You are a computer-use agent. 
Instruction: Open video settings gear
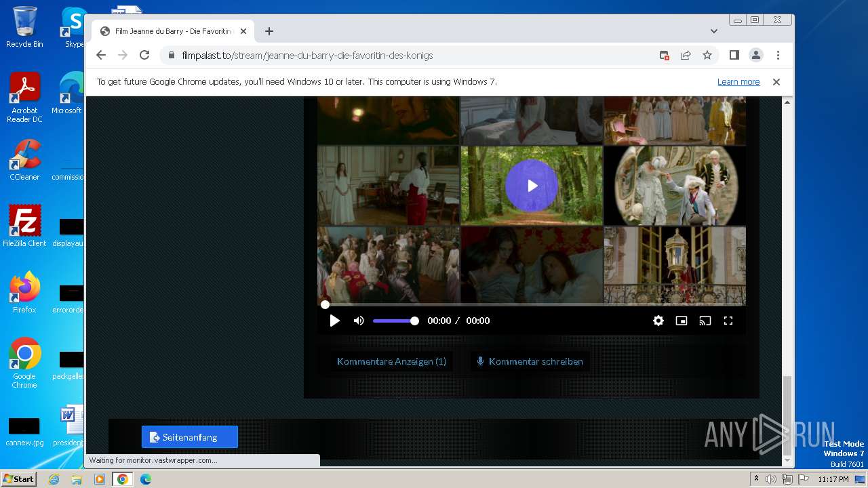pyautogui.click(x=658, y=321)
